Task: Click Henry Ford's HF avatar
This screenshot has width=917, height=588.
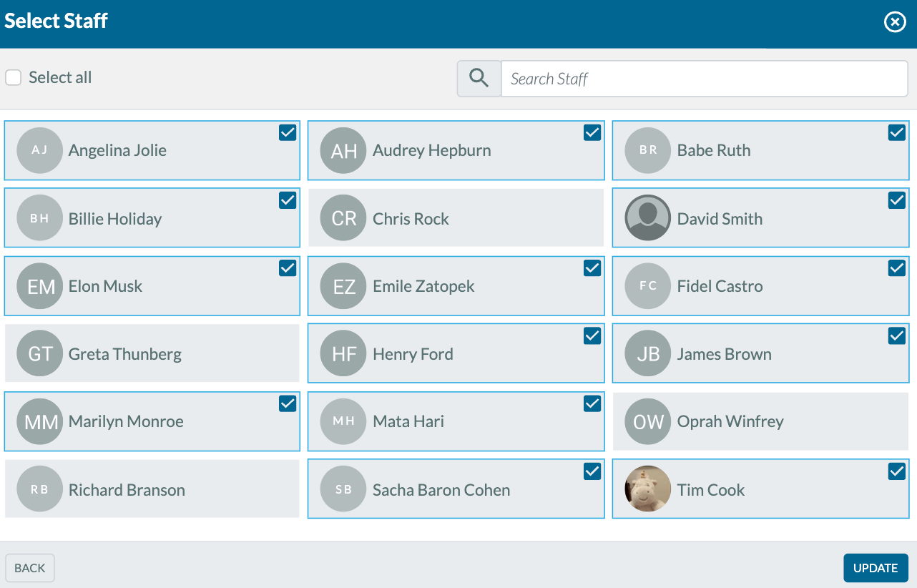Action: pyautogui.click(x=343, y=353)
